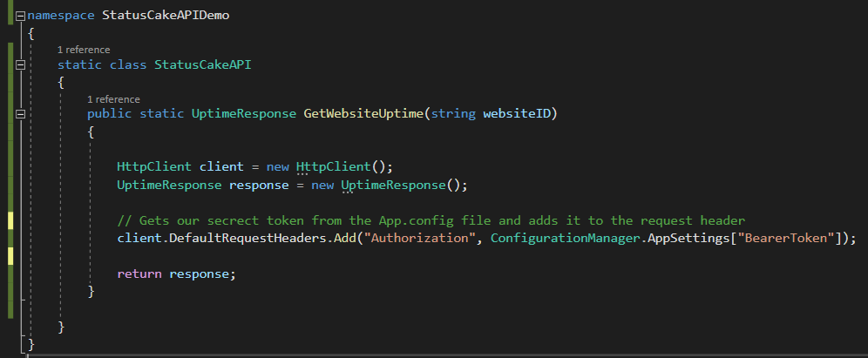Click the HttpClient type before 'client' variable
The width and height of the screenshot is (868, 358).
point(154,166)
